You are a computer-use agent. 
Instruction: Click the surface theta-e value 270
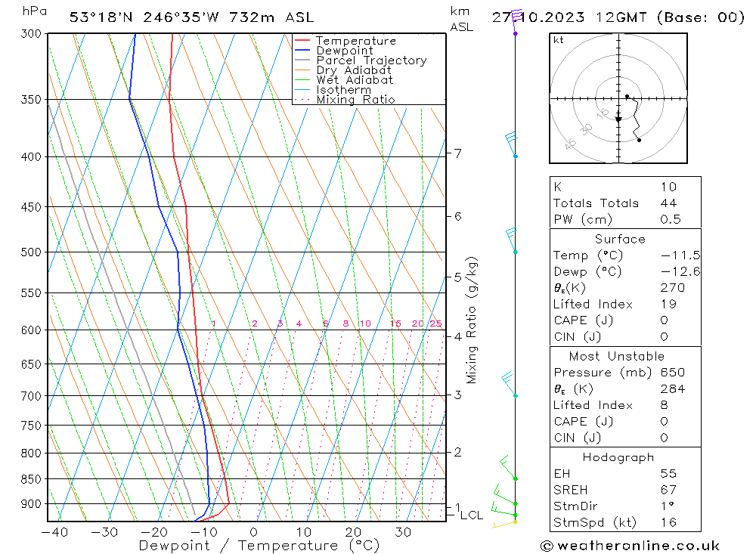pos(673,288)
